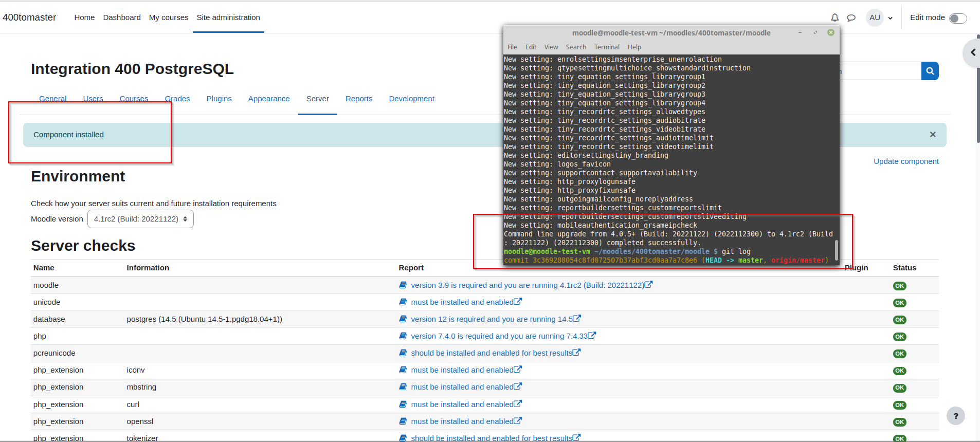Switch to the General admin tab
The height and width of the screenshot is (442, 980).
tap(53, 99)
